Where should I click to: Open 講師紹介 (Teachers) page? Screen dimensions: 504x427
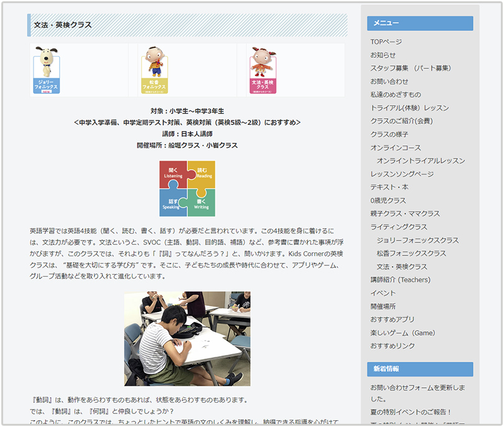[400, 280]
